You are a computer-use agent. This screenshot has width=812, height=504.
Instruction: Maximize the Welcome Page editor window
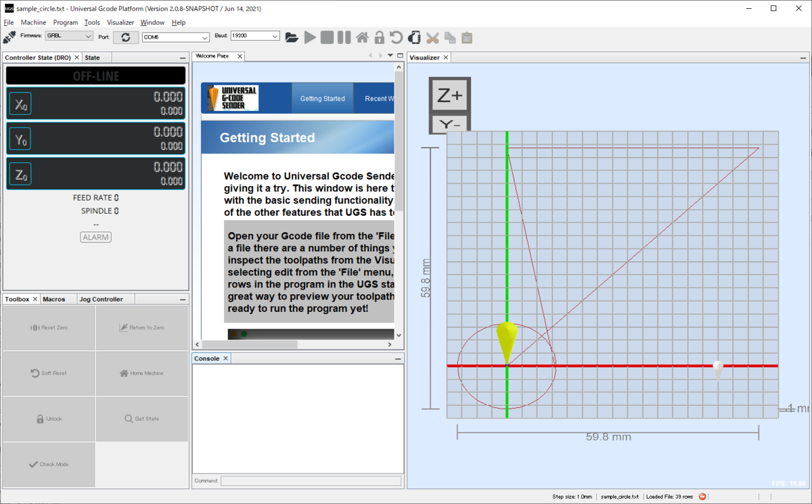(400, 55)
